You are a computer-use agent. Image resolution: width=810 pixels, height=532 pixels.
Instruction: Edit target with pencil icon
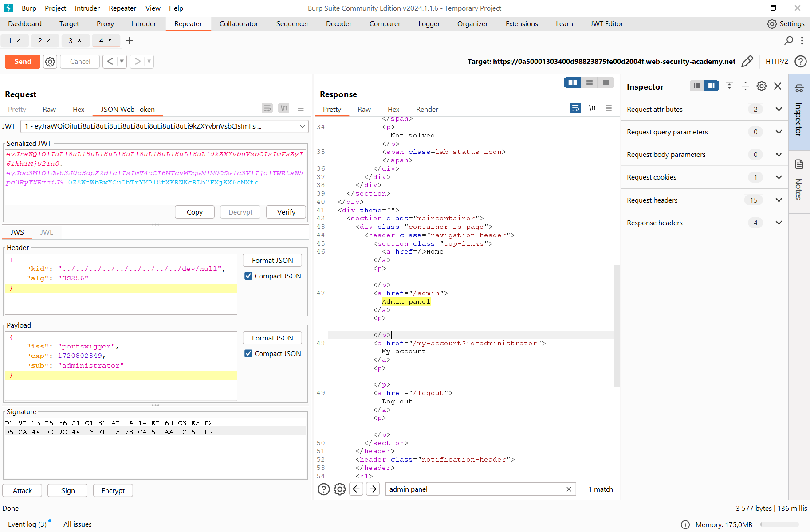tap(747, 62)
